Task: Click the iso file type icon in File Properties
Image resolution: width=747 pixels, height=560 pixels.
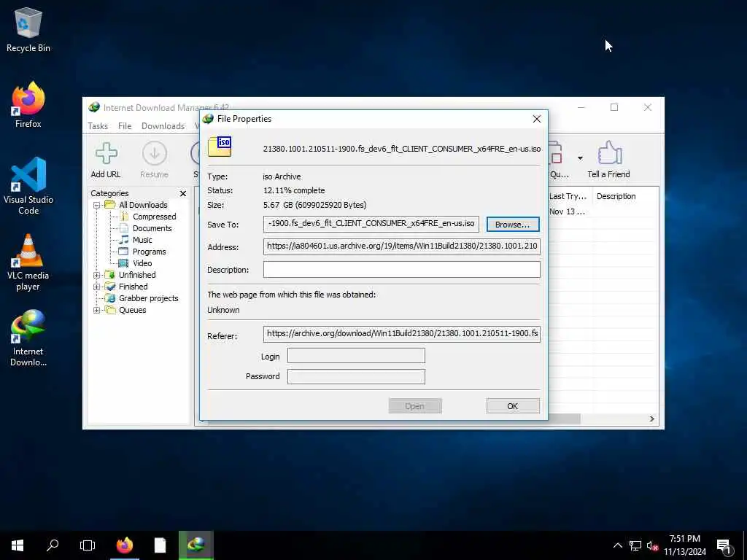Action: coord(220,147)
